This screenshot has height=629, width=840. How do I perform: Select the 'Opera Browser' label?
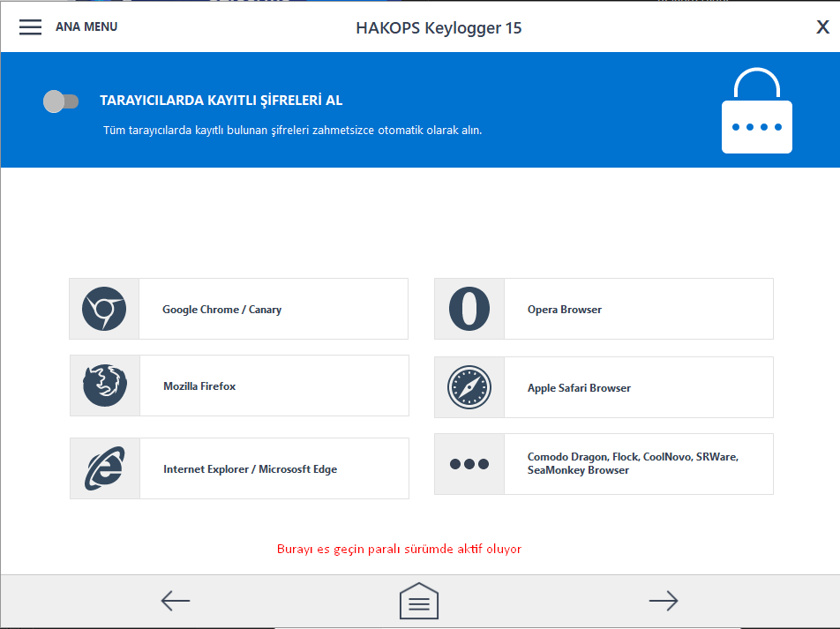[565, 310]
